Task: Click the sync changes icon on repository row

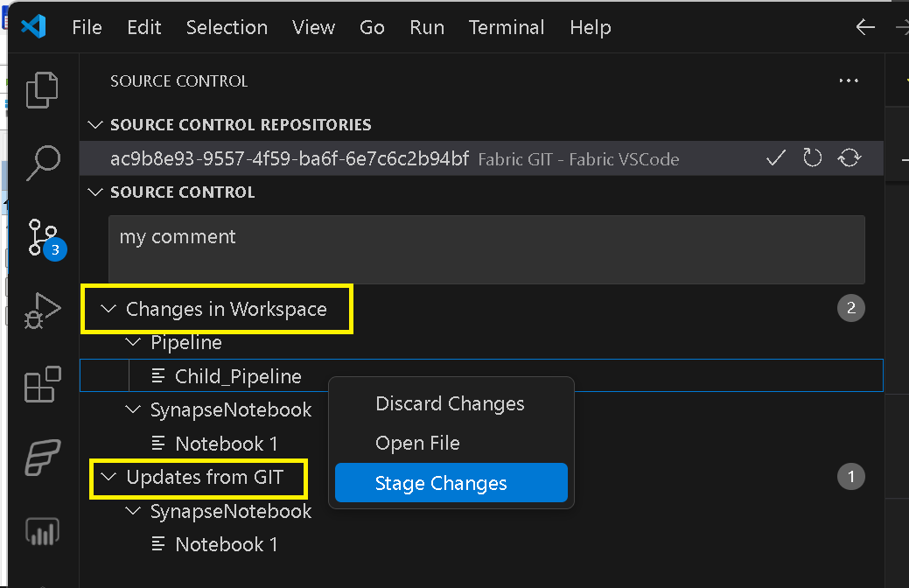Action: [850, 157]
